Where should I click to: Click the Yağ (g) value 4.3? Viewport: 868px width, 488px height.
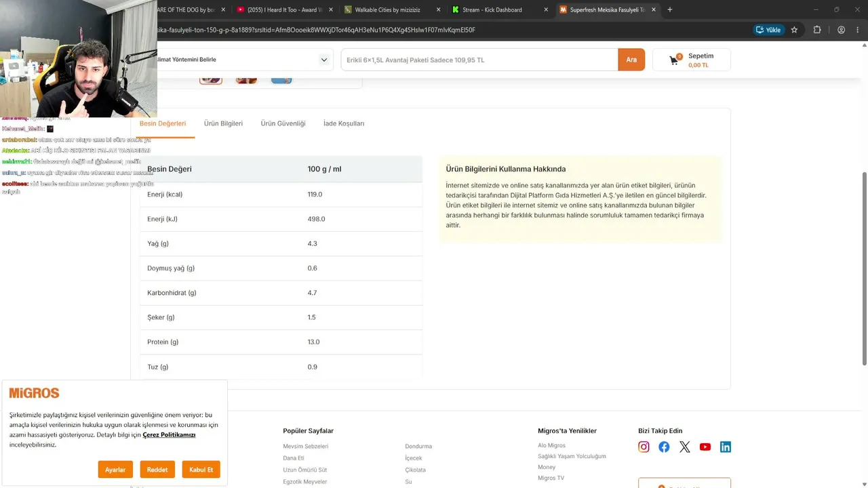[312, 243]
